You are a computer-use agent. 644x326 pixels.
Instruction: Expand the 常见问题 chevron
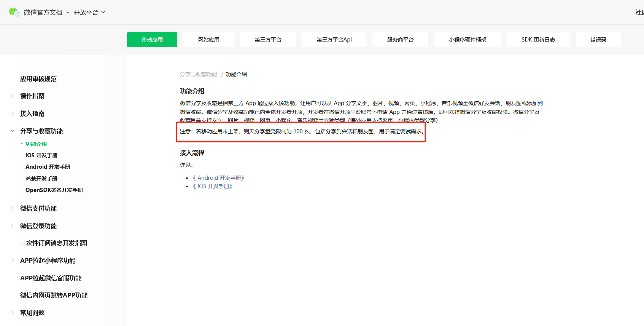click(x=13, y=313)
